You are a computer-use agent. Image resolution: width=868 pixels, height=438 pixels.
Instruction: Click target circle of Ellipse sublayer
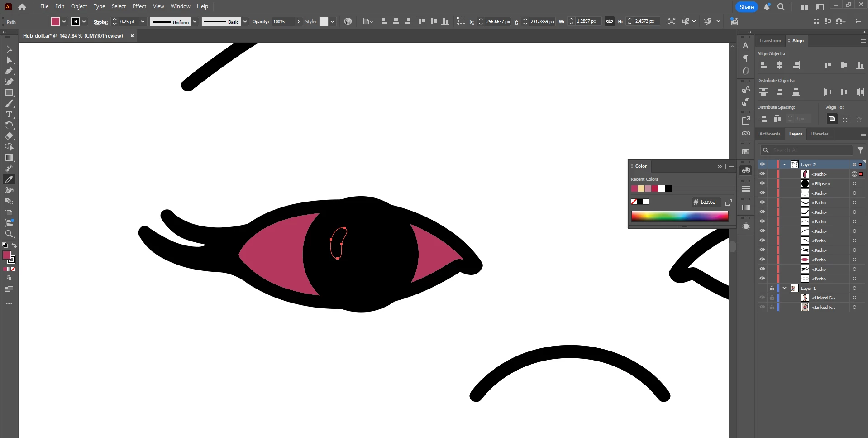[854, 183]
